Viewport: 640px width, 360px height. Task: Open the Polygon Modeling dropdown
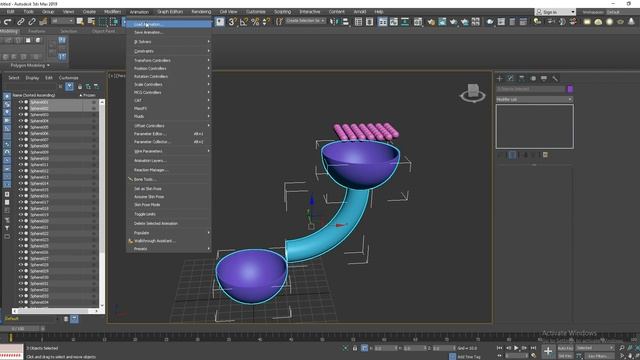30,65
